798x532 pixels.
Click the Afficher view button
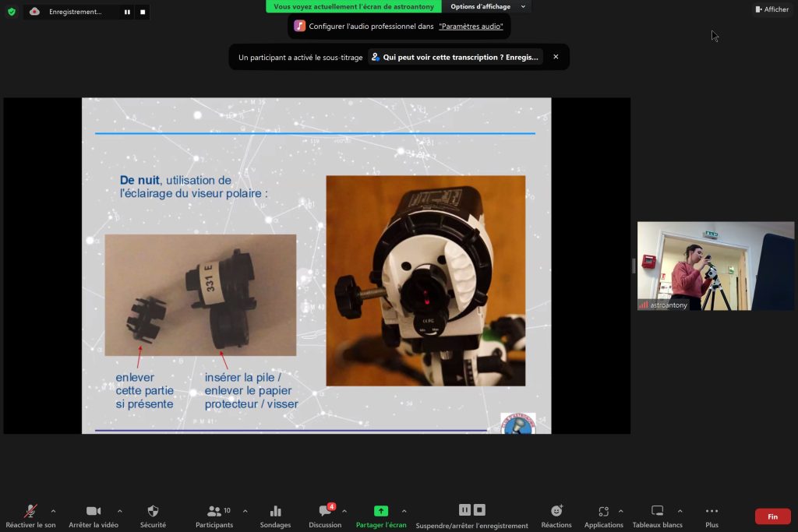772,9
